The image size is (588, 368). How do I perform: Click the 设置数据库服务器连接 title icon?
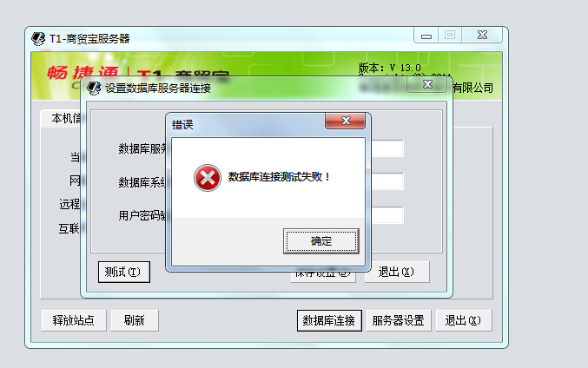(x=94, y=88)
